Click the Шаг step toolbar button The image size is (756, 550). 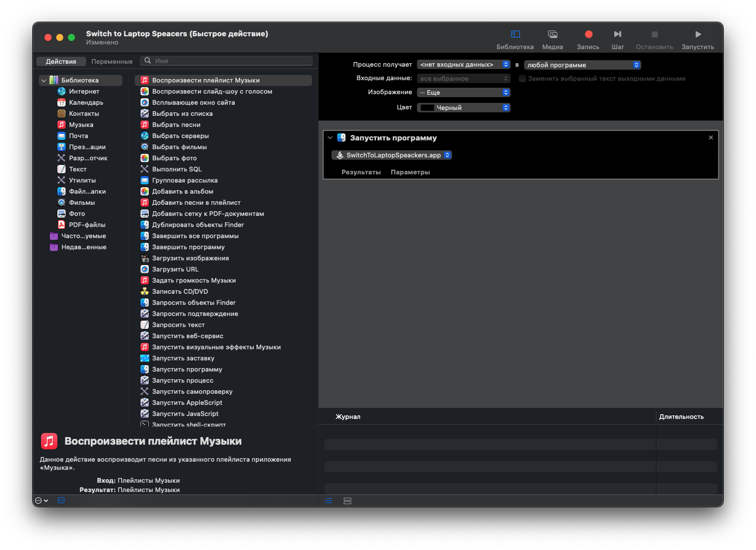618,40
